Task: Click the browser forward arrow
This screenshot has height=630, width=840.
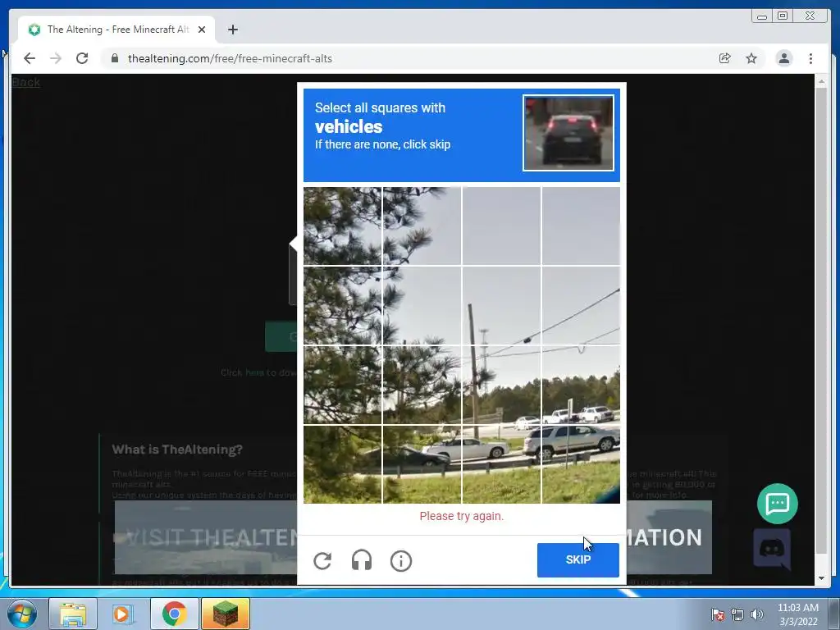Action: (x=56, y=58)
